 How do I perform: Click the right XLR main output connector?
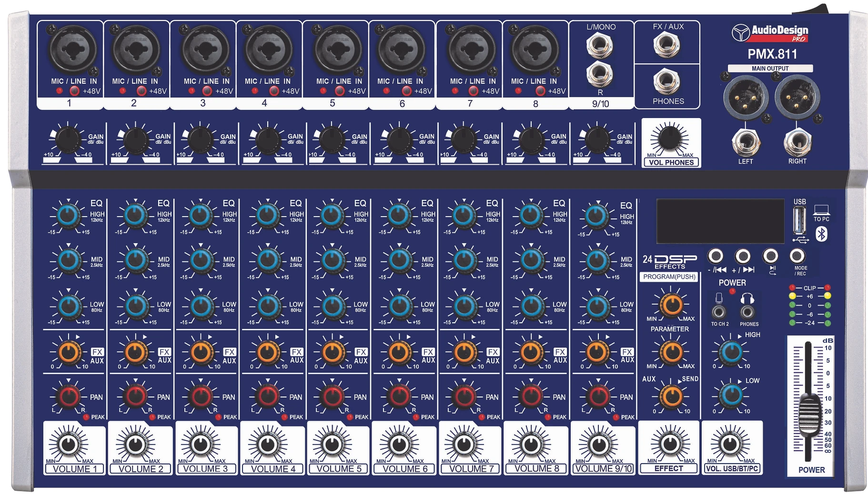796,98
